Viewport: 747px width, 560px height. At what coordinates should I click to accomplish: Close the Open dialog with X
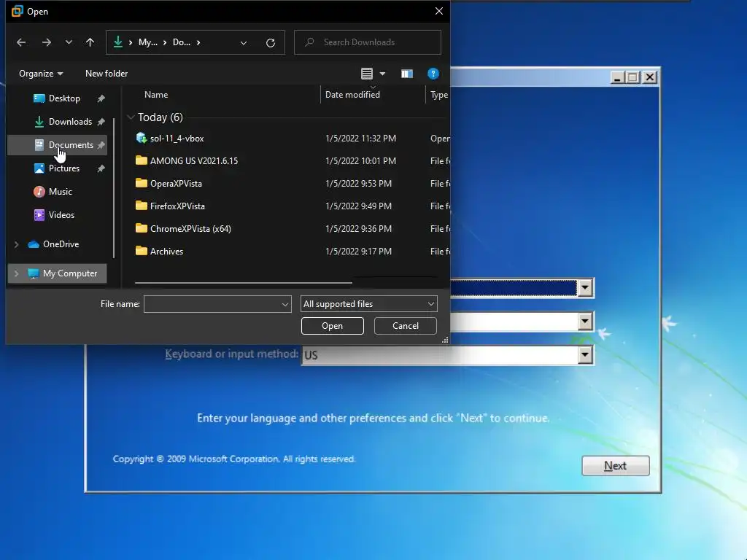pos(438,11)
